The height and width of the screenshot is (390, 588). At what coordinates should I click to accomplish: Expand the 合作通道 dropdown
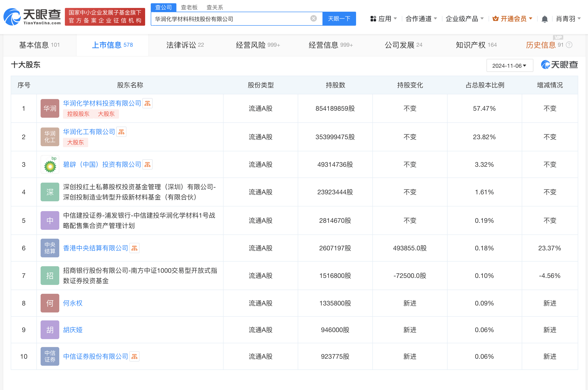click(x=421, y=19)
